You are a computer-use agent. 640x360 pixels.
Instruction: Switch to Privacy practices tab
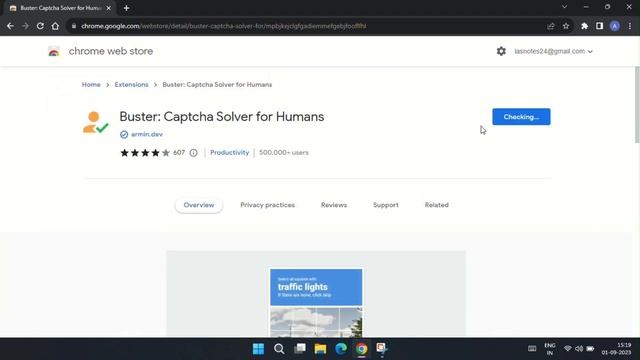[267, 205]
